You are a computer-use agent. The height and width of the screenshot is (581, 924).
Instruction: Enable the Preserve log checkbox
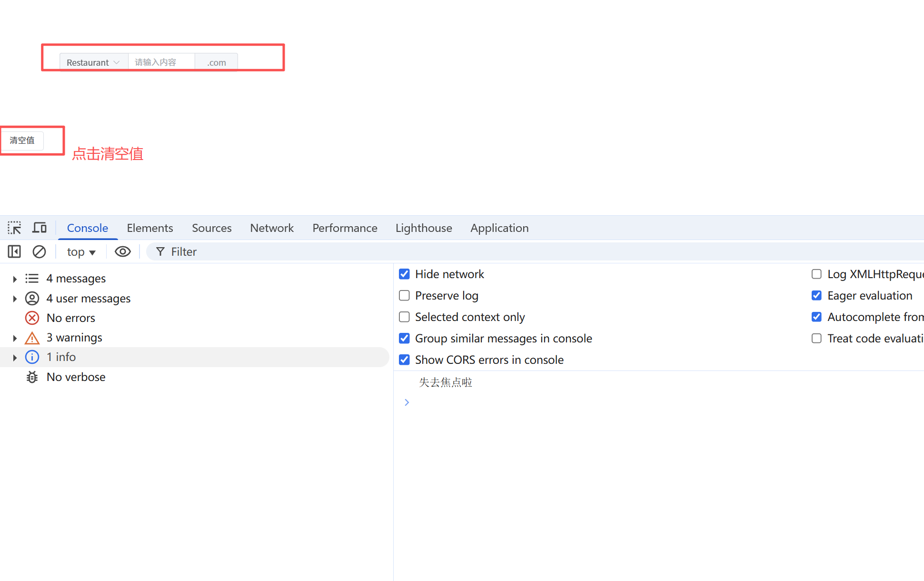click(404, 295)
